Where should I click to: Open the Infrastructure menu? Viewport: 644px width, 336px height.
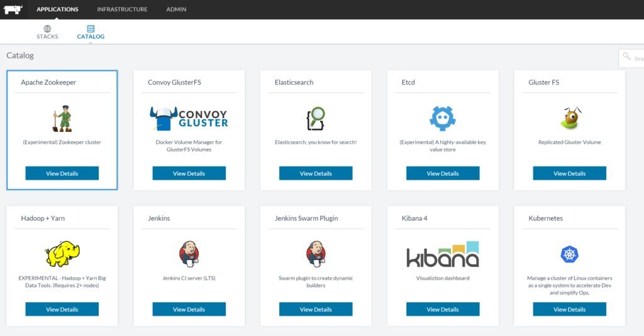(x=122, y=9)
